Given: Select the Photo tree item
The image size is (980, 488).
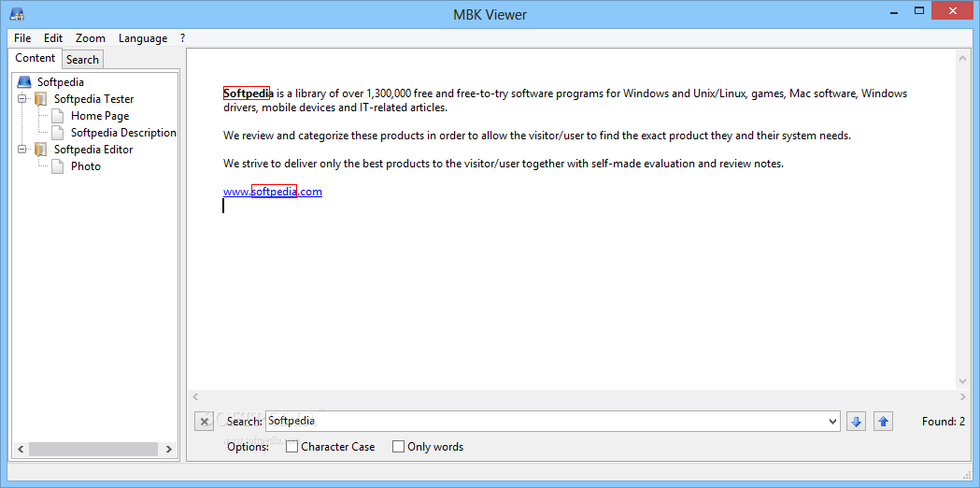Looking at the screenshot, I should coord(86,166).
